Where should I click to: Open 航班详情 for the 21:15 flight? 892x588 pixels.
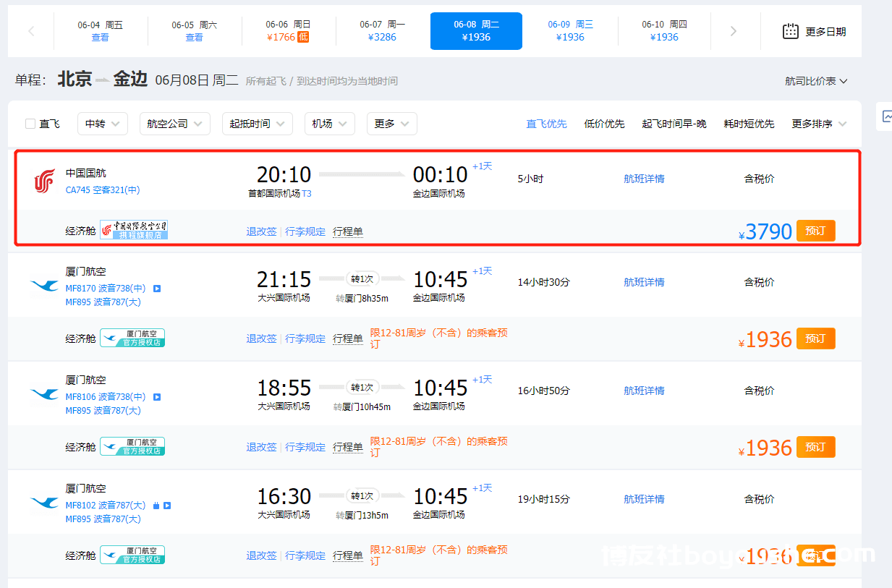[644, 282]
